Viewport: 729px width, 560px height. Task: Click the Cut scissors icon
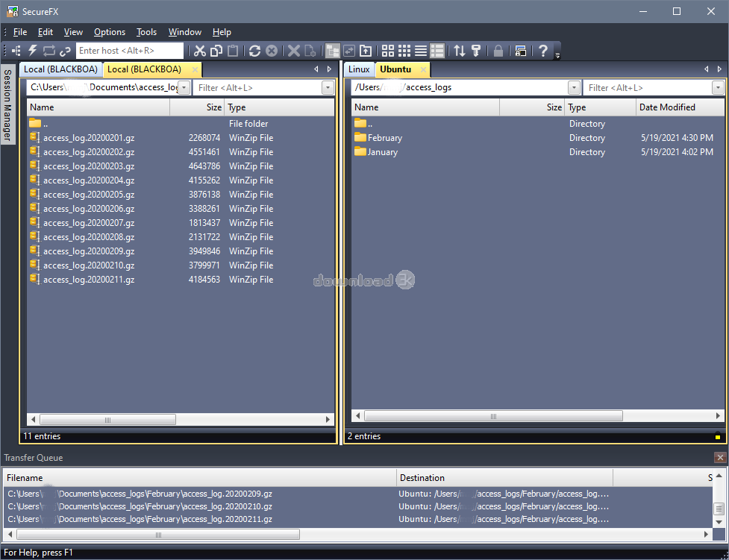pyautogui.click(x=200, y=51)
